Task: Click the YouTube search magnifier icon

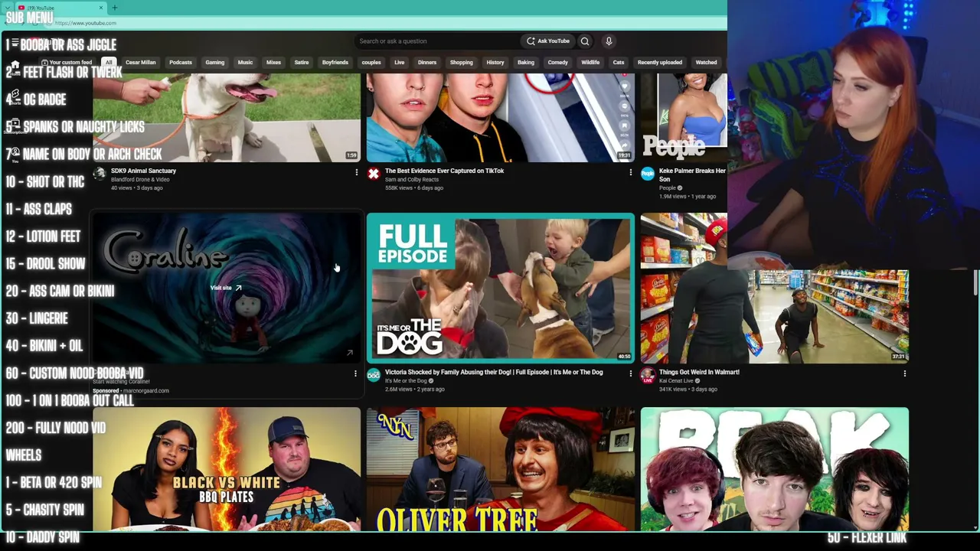Action: coord(584,41)
